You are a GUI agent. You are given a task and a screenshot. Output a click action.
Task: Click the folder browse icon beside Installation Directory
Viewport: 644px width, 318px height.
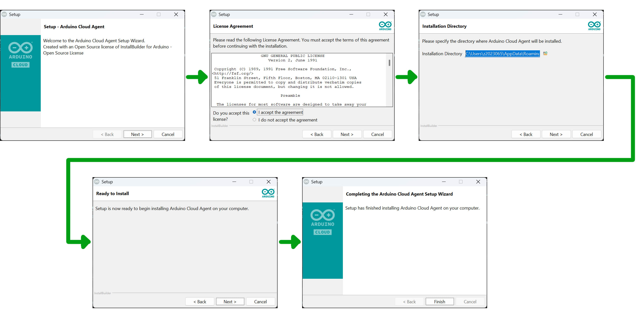click(x=545, y=53)
